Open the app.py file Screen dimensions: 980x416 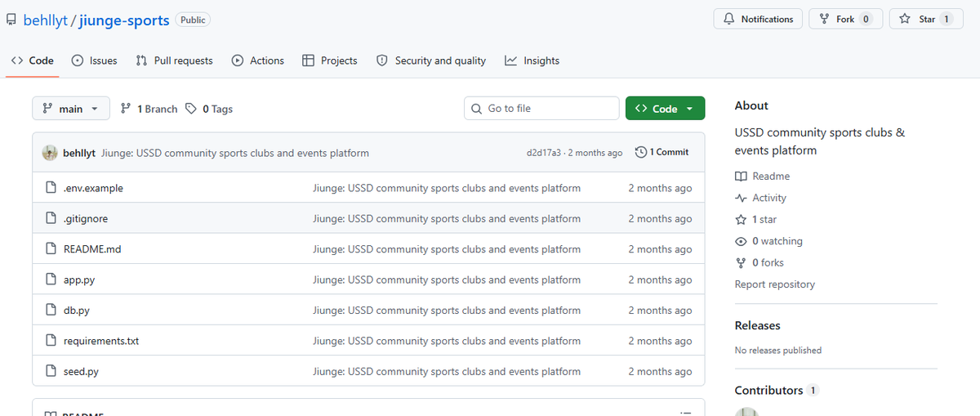pos(79,280)
